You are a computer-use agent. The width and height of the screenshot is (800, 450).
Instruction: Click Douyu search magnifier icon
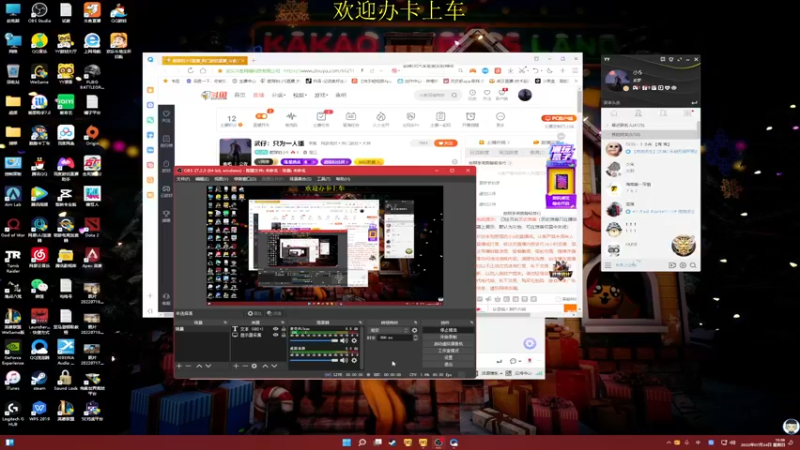pyautogui.click(x=454, y=95)
